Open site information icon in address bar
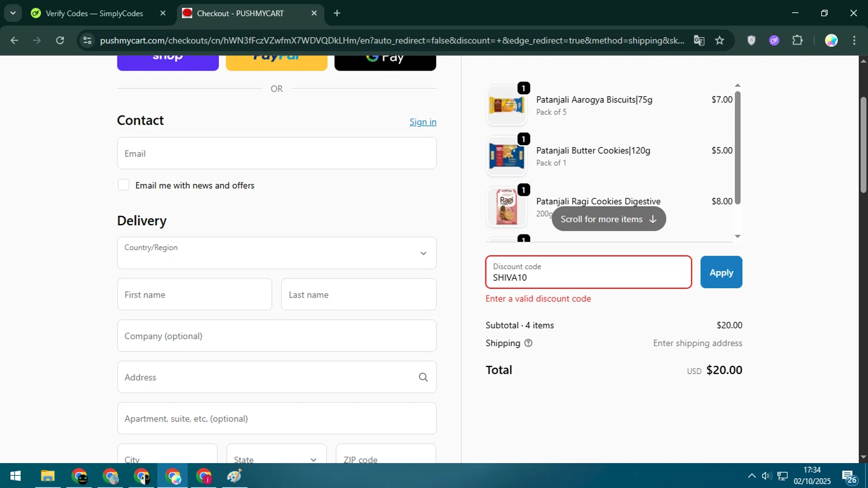 [87, 41]
